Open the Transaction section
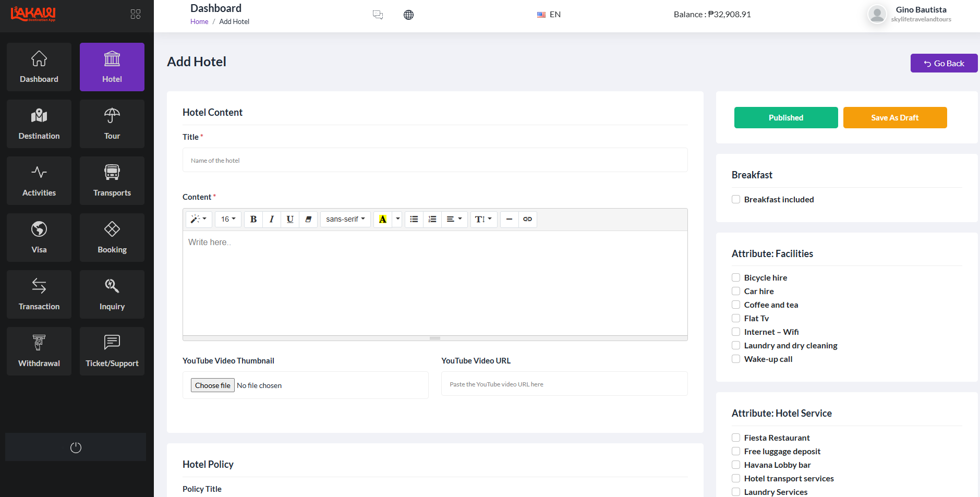 39,294
